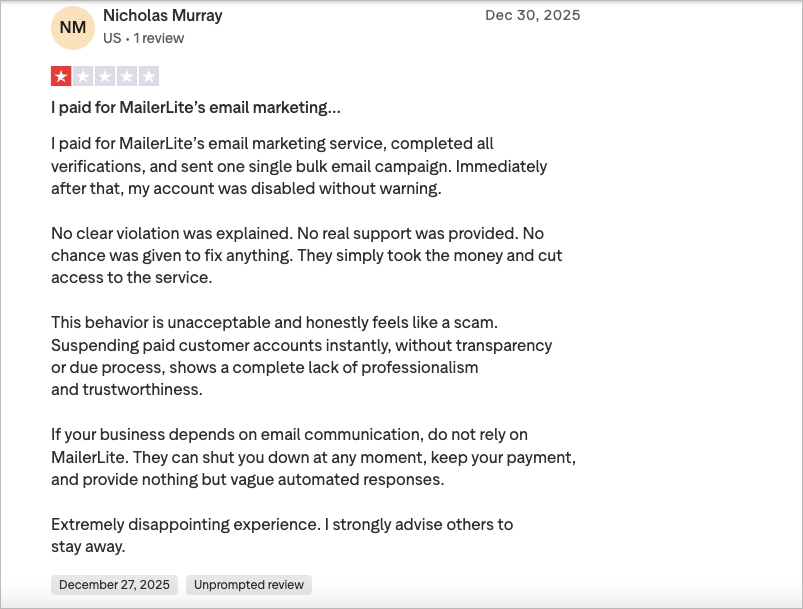Select the second gray rating star

83,76
